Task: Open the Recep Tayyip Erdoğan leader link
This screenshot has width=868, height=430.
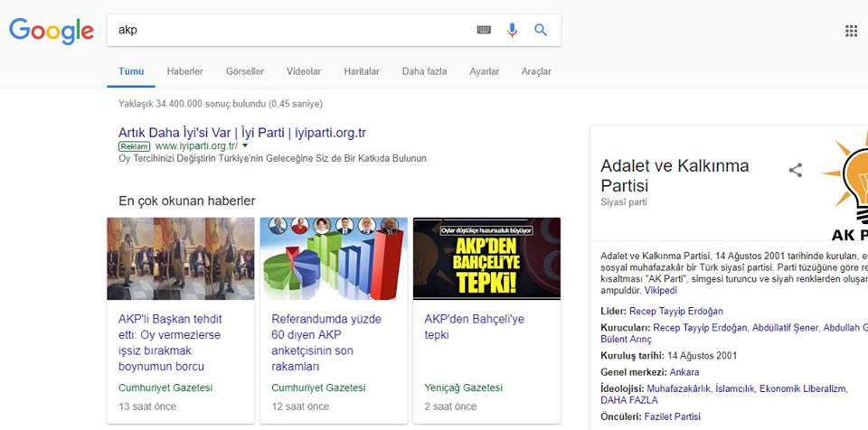Action: click(x=676, y=312)
